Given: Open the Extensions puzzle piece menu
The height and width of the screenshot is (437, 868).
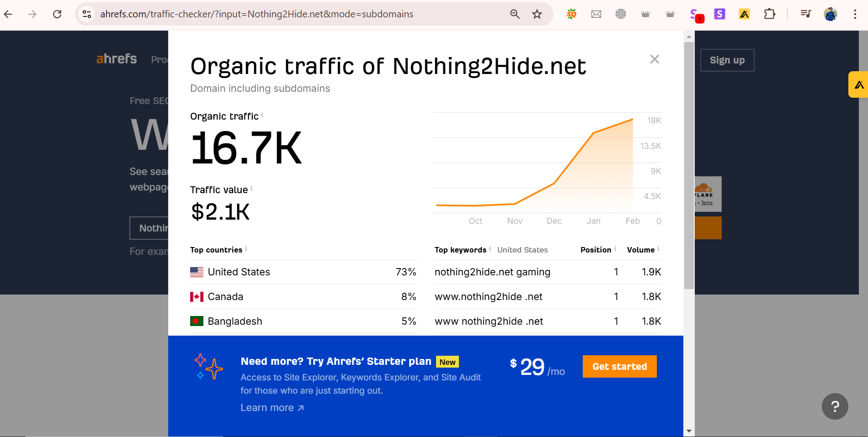Looking at the screenshot, I should click(769, 14).
